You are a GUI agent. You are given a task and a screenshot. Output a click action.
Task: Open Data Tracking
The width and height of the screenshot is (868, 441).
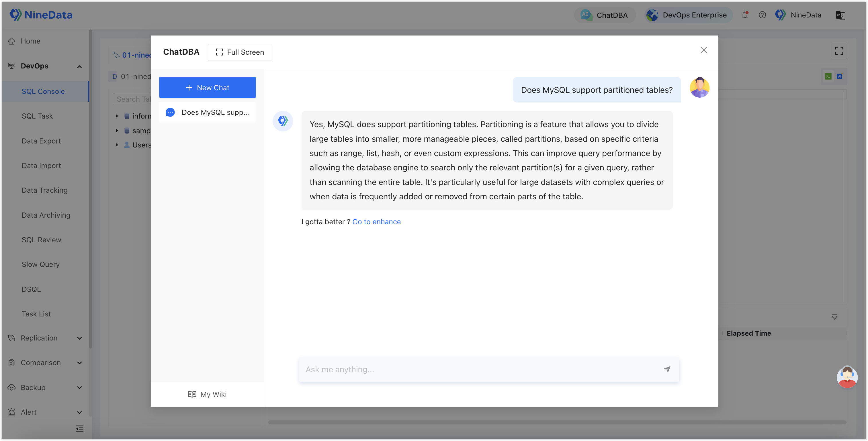tap(44, 190)
